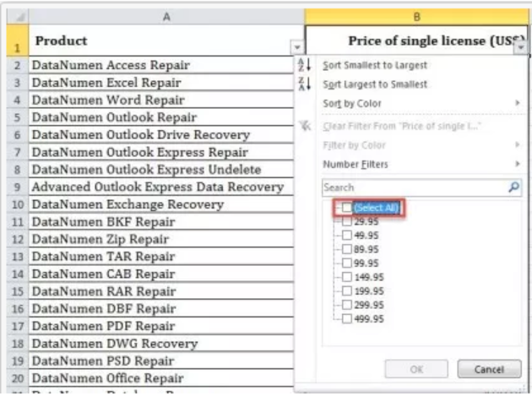This screenshot has height=396, width=532.
Task: Open the Price of single license filter arrow
Action: (x=521, y=47)
